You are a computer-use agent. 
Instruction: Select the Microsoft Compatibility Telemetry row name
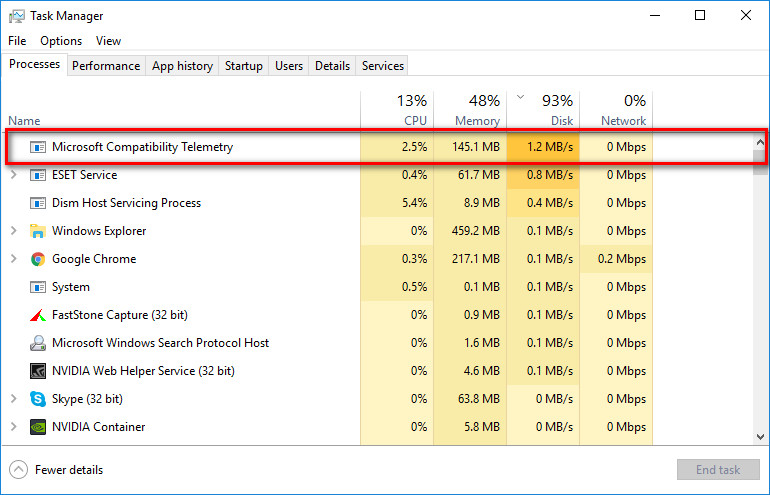click(x=142, y=147)
